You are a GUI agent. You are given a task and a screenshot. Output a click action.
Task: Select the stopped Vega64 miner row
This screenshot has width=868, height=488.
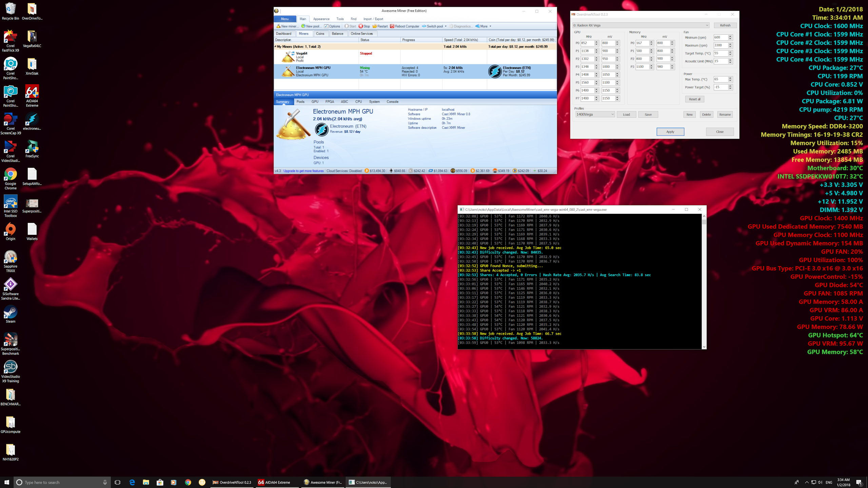415,57
